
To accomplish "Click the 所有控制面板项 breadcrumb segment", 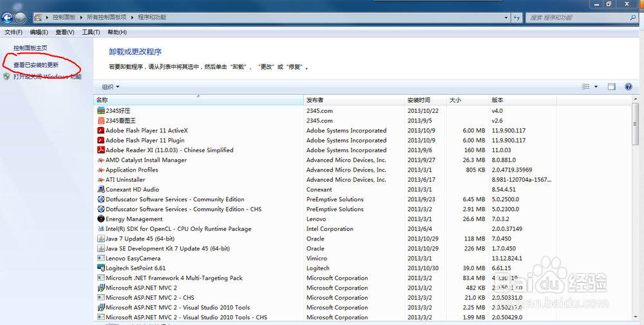I will coord(106,17).
